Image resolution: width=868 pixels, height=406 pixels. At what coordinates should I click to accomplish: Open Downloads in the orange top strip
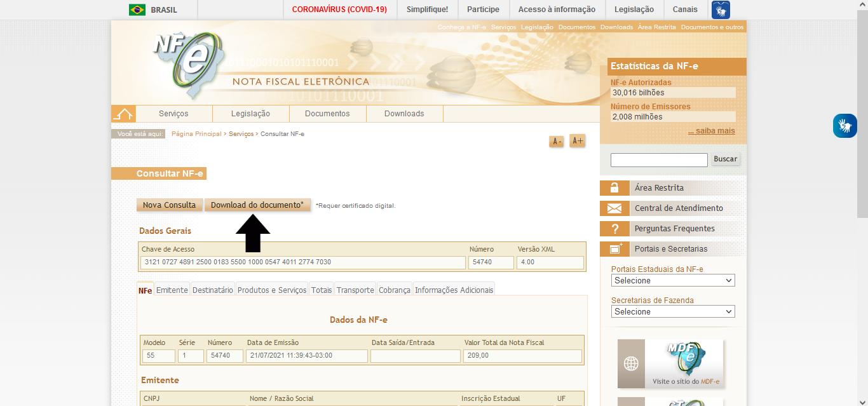(x=617, y=27)
